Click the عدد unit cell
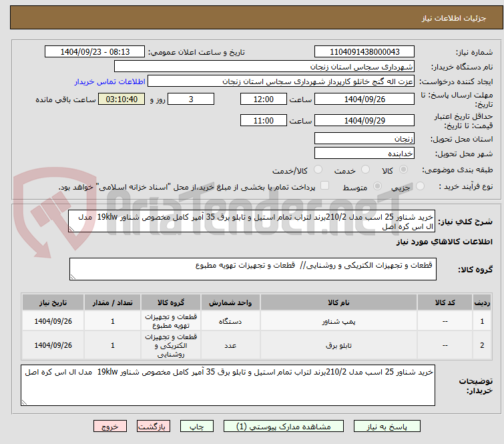Image resolution: width=504 pixels, height=444 pixels. coord(230,345)
